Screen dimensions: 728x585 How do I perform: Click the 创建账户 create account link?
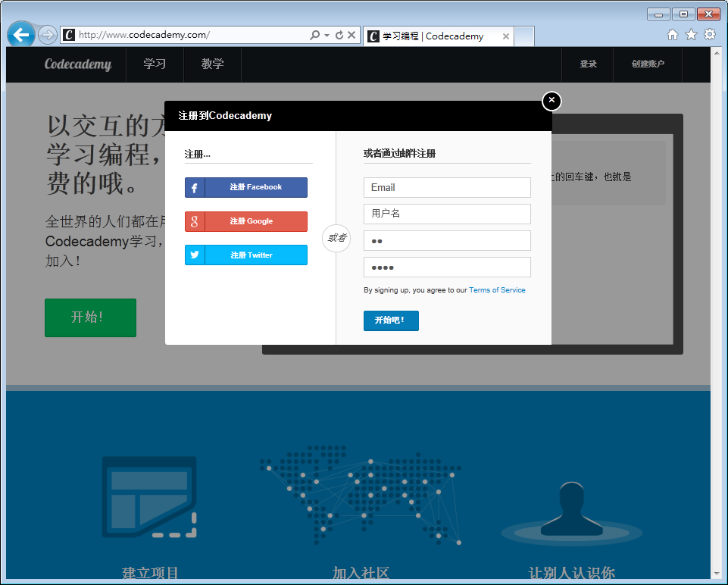[x=648, y=64]
